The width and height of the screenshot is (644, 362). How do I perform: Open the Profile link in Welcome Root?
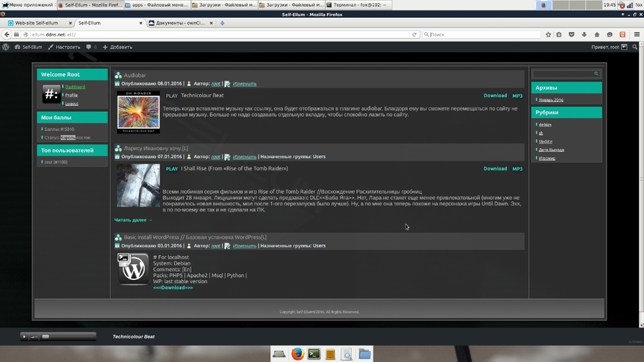(72, 95)
